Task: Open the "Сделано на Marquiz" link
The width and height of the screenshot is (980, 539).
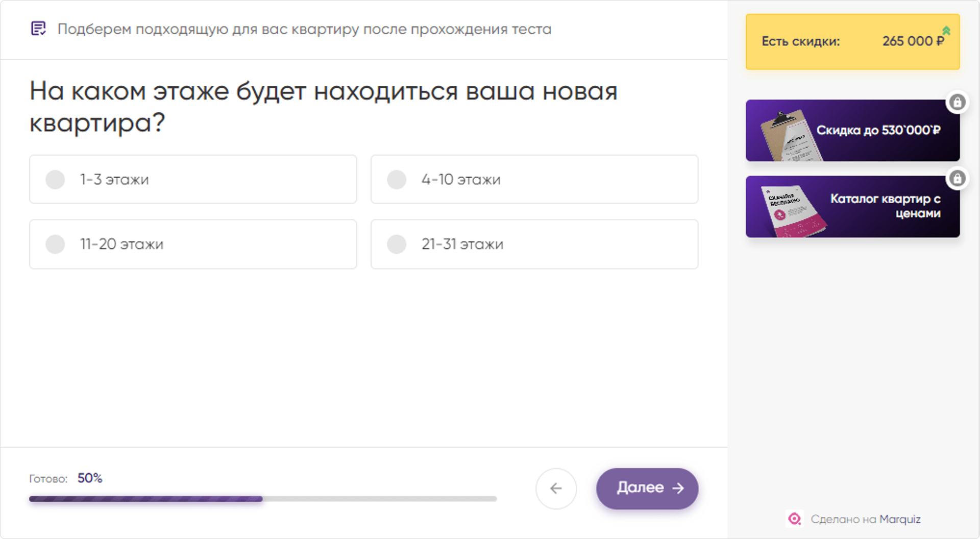Action: 865,519
